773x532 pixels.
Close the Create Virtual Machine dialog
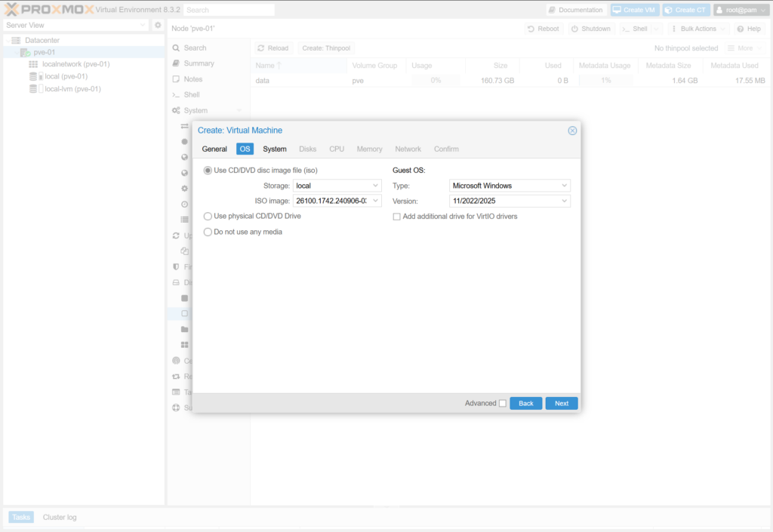(x=572, y=131)
